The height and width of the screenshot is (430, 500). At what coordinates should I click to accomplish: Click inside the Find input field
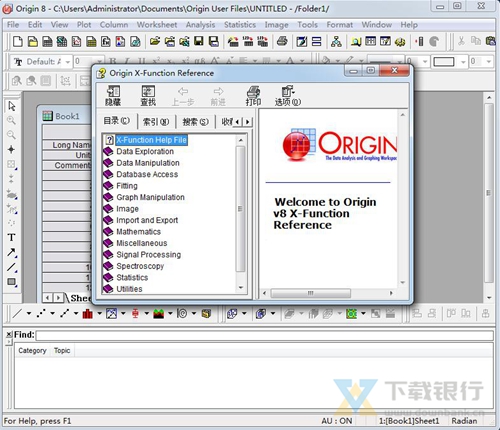(265, 335)
